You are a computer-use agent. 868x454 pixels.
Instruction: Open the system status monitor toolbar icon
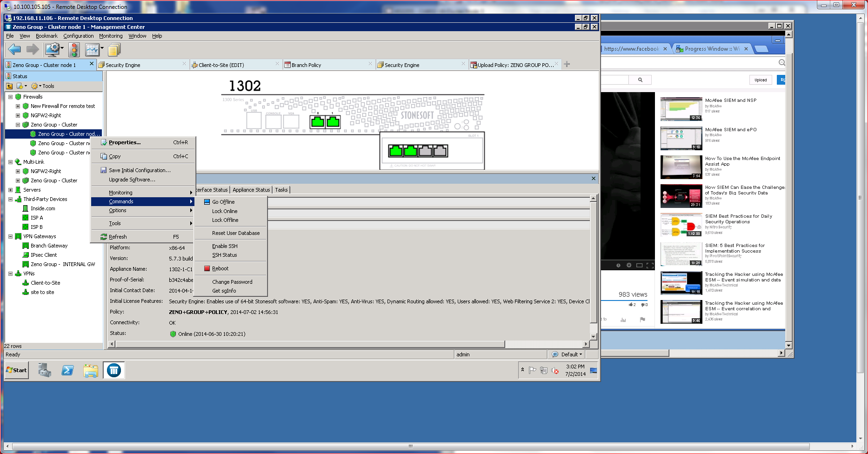click(x=53, y=49)
